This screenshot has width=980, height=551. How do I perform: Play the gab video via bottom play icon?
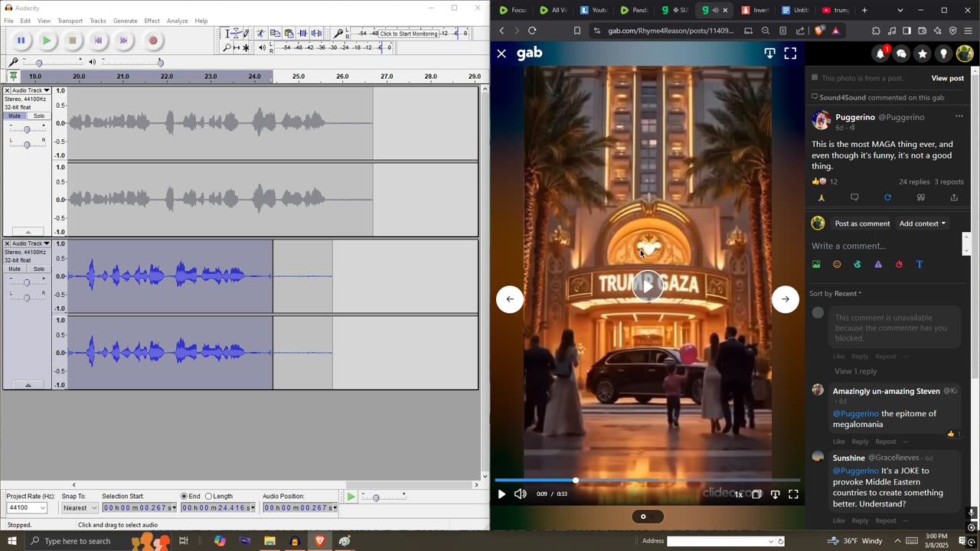[501, 494]
